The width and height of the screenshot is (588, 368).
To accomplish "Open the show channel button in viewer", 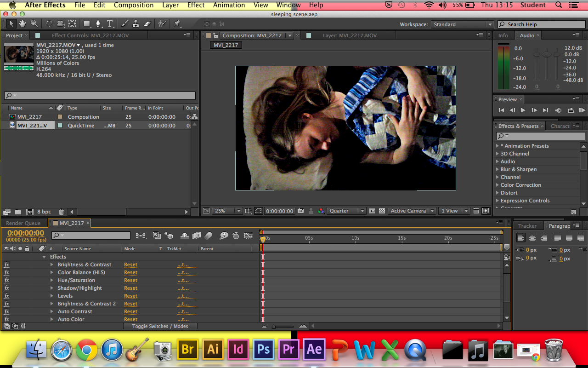I will pyautogui.click(x=321, y=211).
